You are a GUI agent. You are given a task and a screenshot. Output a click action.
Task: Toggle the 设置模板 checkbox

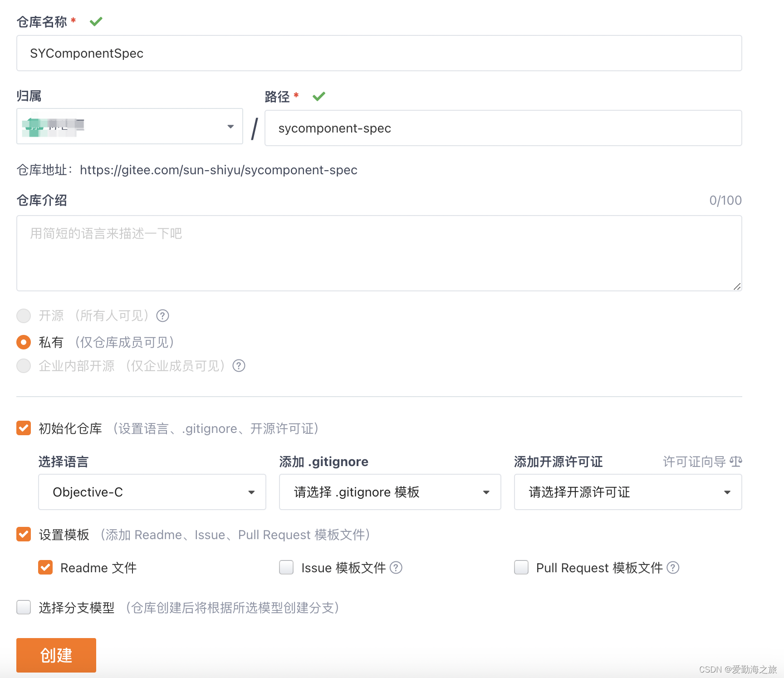24,534
